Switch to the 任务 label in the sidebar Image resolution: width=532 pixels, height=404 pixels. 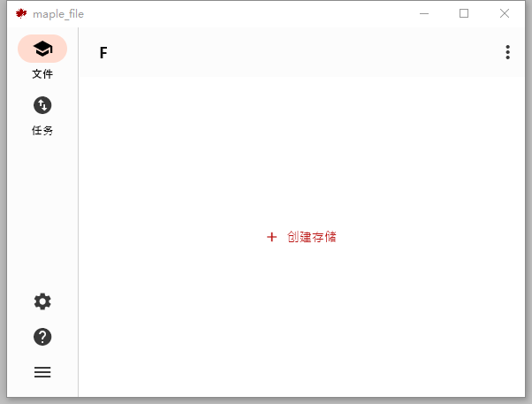coord(42,131)
